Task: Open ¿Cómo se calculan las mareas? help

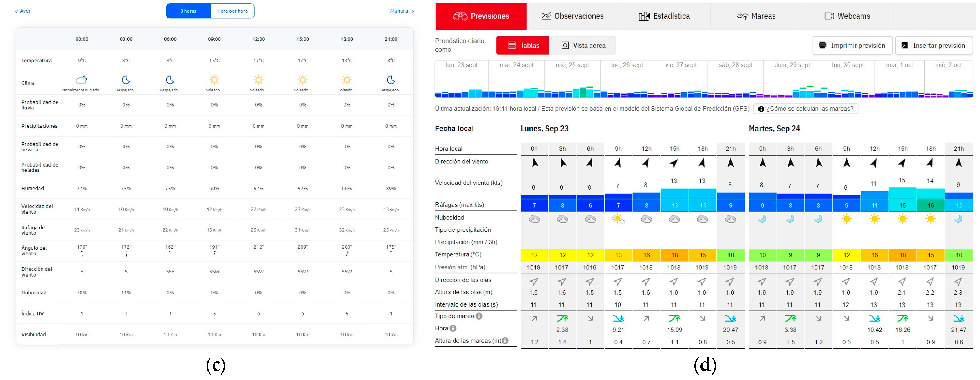Action: tap(805, 109)
